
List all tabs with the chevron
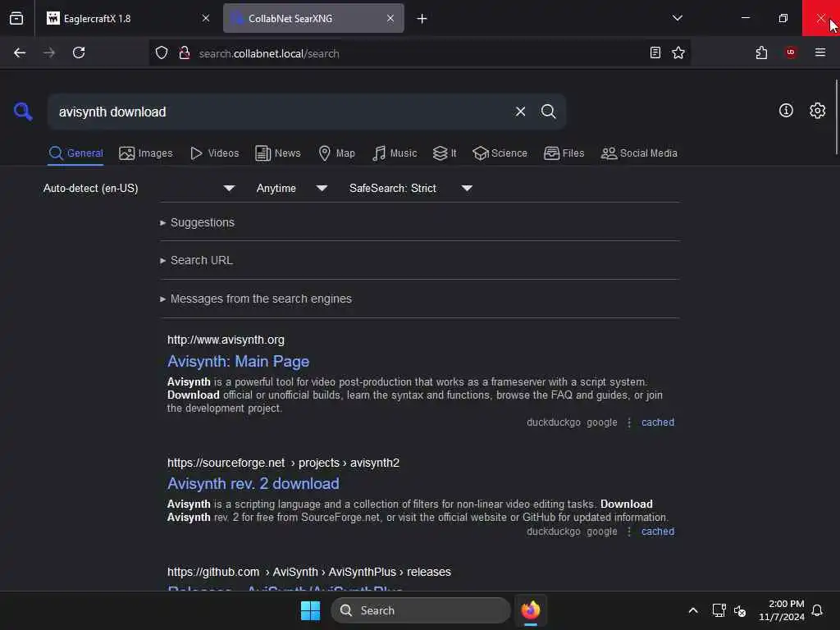pos(677,18)
